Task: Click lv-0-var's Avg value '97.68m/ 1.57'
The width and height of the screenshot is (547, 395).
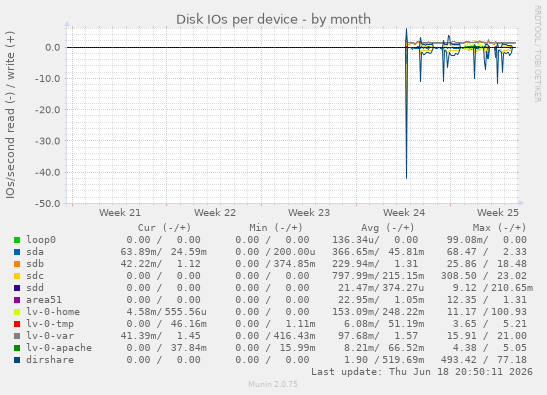Action: click(378, 335)
